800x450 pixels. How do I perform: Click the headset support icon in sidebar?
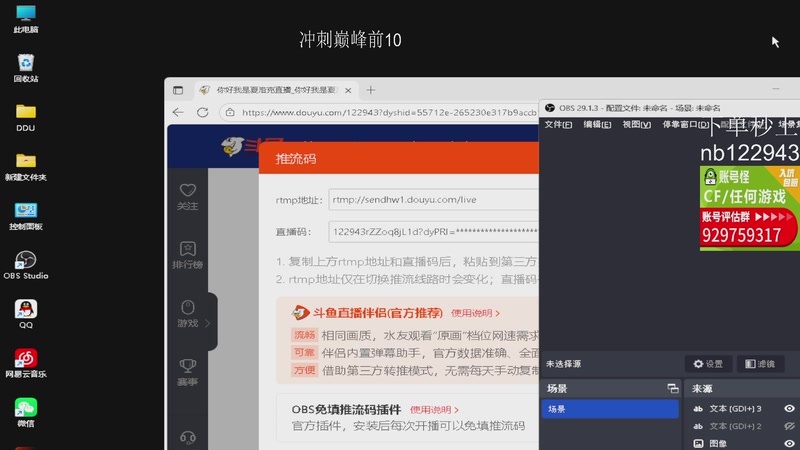tap(188, 437)
